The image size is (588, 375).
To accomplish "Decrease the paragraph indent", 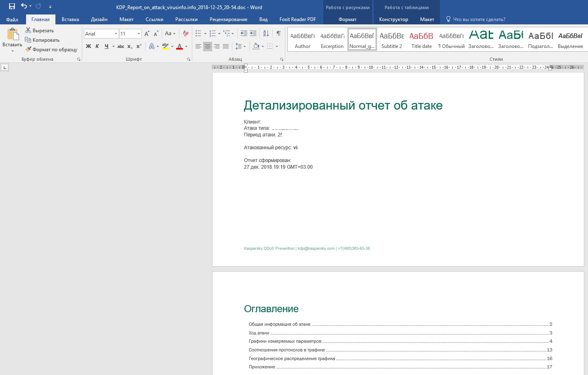I will coord(244,33).
